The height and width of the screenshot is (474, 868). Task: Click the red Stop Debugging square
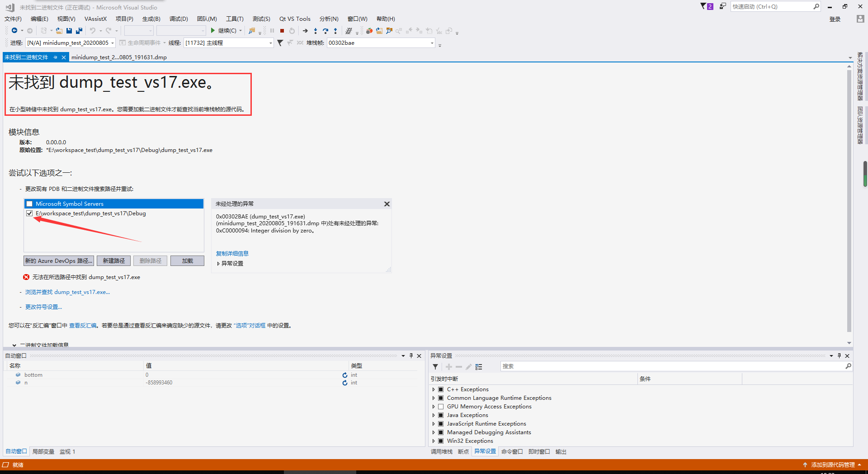point(282,31)
